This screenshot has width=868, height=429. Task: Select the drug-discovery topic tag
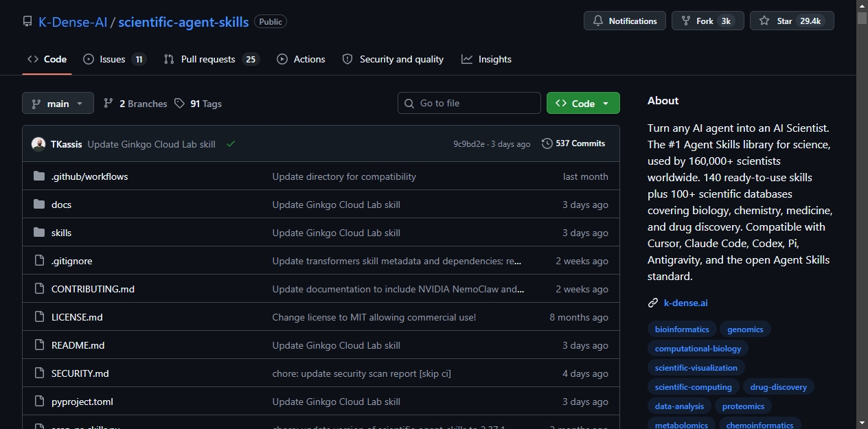[x=778, y=387]
